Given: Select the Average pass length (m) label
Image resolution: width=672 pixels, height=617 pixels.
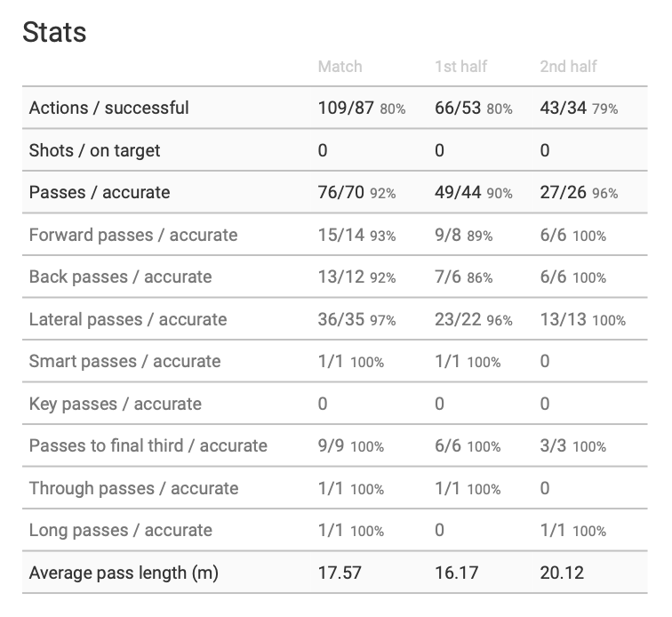Looking at the screenshot, I should tap(124, 573).
